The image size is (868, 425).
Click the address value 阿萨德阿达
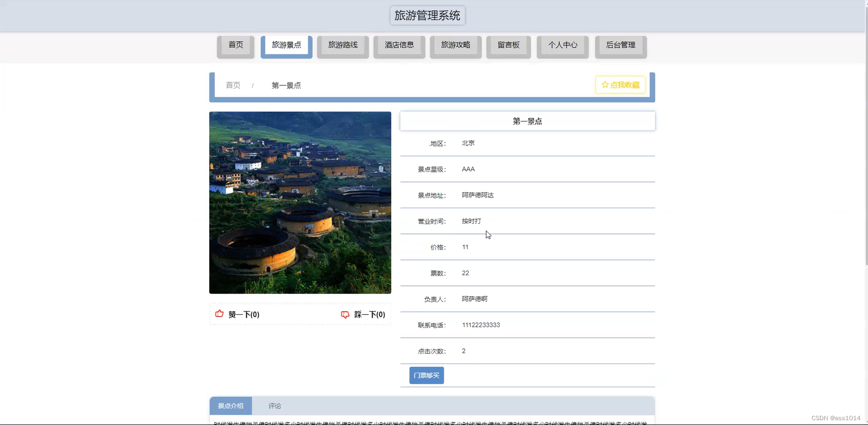coord(478,195)
